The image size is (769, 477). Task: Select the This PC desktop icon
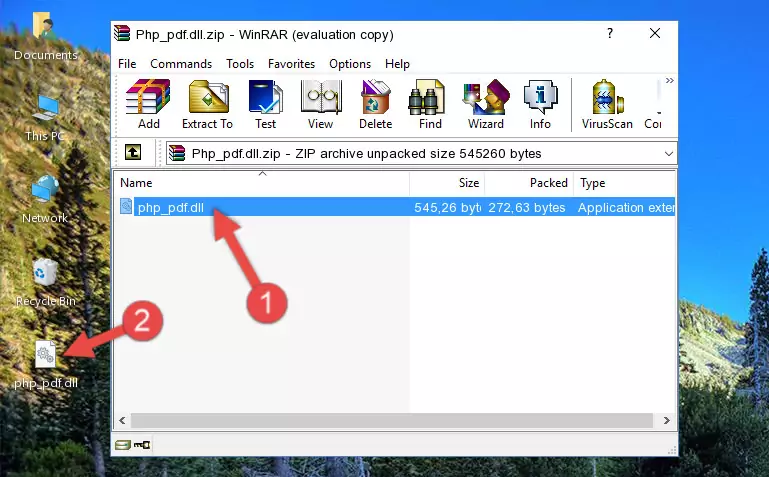(x=45, y=118)
